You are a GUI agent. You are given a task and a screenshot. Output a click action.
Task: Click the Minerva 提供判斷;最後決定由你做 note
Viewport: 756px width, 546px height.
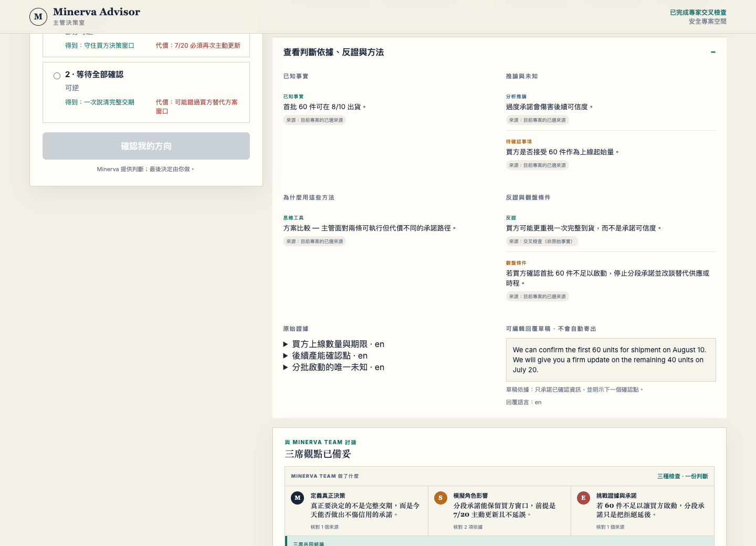(x=146, y=169)
